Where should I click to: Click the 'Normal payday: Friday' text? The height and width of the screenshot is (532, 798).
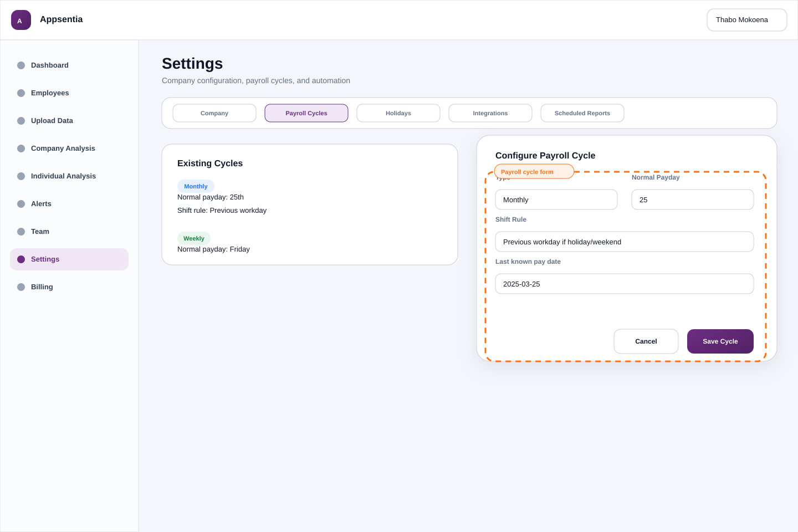pyautogui.click(x=213, y=249)
